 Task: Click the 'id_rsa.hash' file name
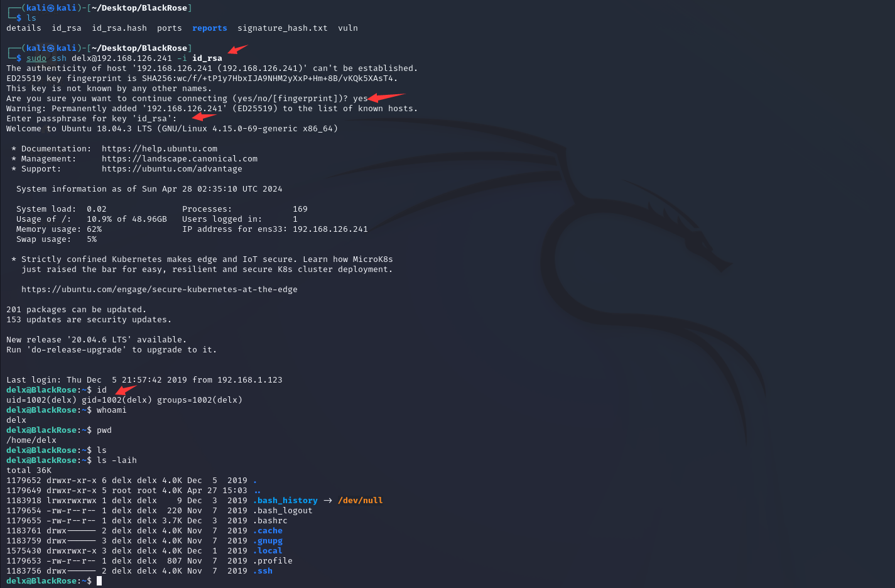tap(119, 28)
